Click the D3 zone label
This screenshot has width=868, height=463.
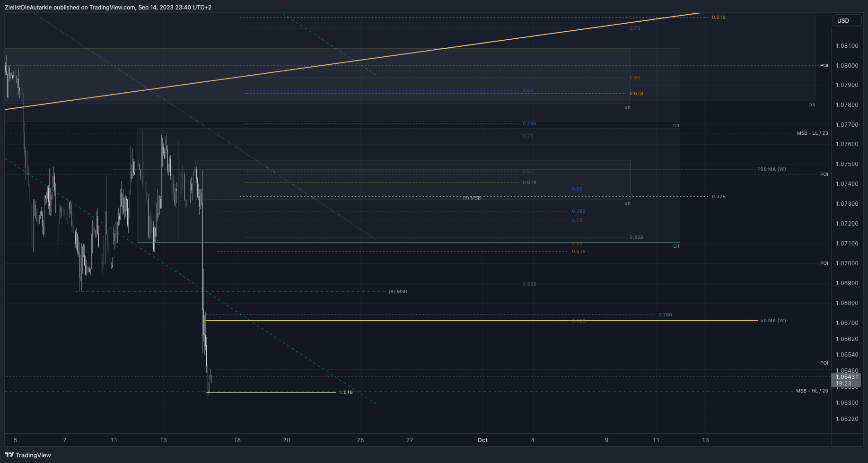(x=811, y=105)
